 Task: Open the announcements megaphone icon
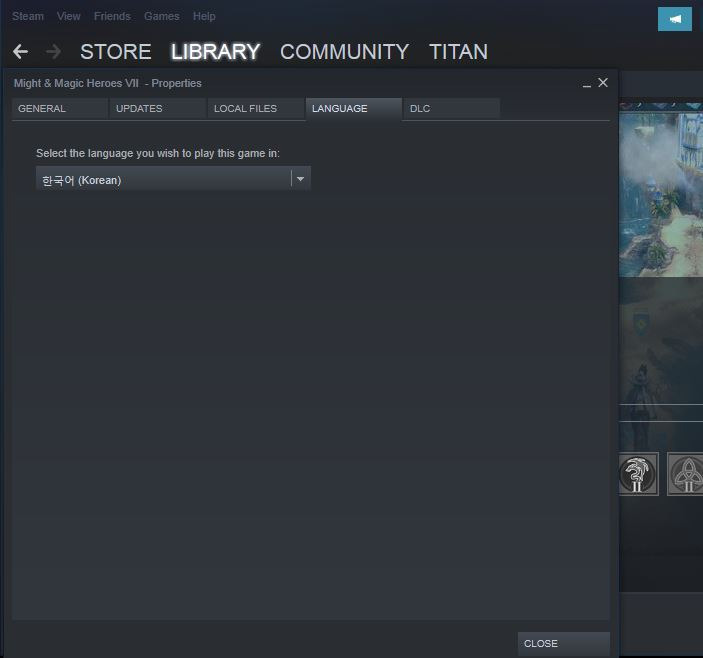click(x=675, y=19)
